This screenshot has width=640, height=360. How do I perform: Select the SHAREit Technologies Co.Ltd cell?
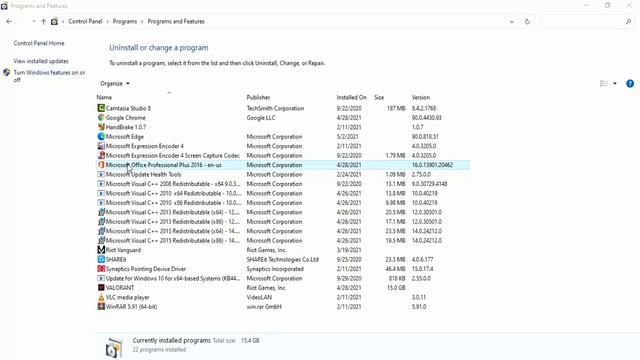pos(282,259)
